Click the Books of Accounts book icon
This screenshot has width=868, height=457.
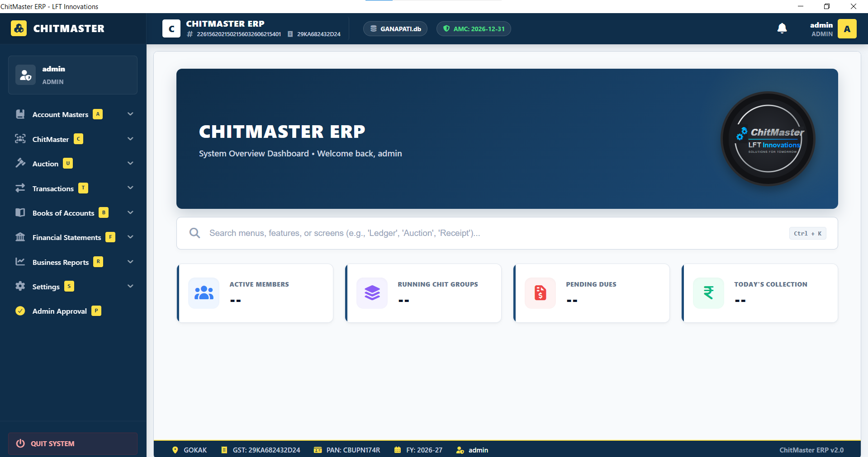tap(20, 212)
